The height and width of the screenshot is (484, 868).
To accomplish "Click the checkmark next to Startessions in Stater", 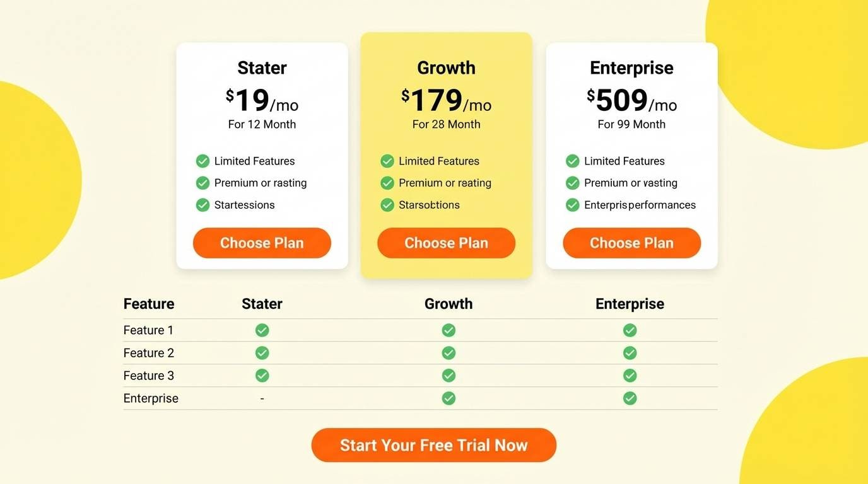I will (202, 205).
